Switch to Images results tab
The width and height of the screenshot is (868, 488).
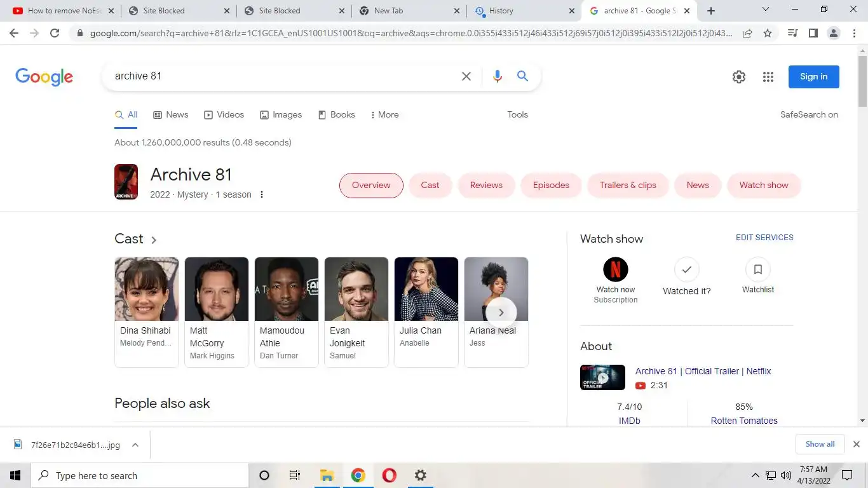coord(281,115)
